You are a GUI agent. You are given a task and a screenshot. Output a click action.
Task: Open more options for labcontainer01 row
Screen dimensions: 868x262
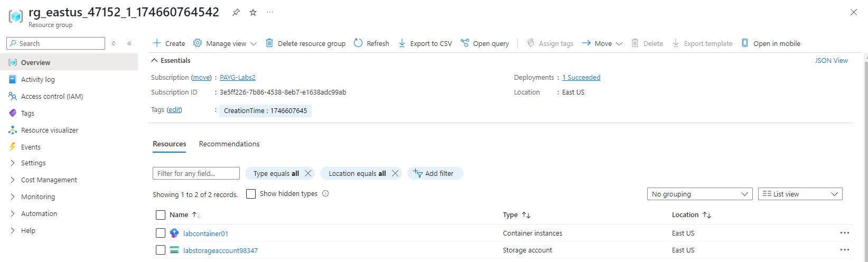844,233
